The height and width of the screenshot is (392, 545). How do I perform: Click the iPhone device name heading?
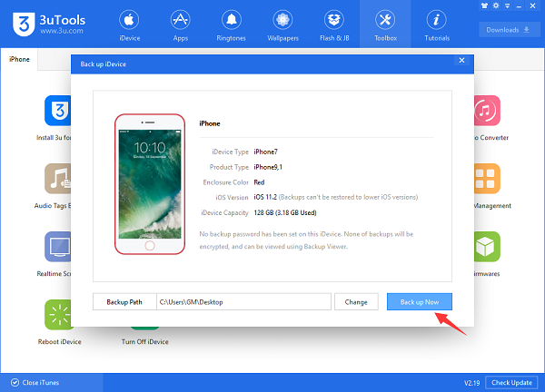(x=210, y=123)
